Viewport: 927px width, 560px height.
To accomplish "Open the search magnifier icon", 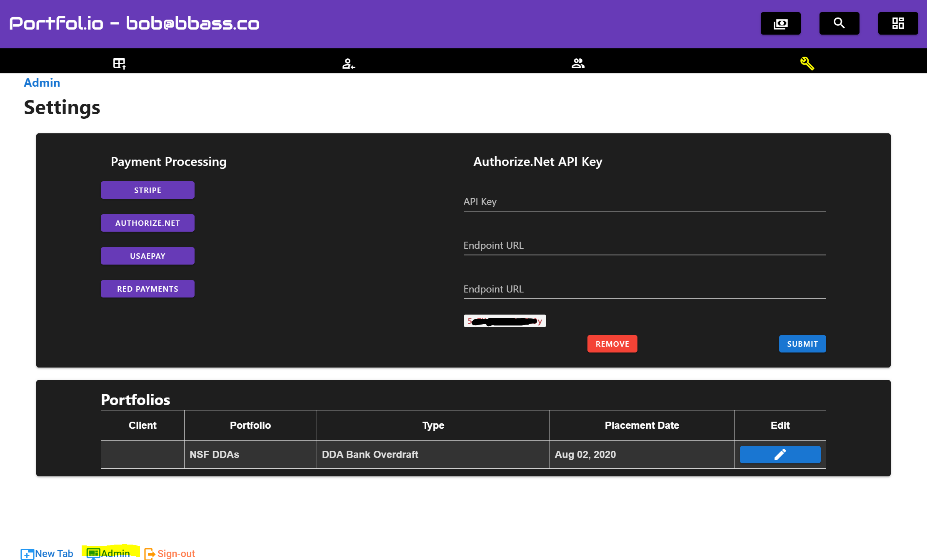I will pyautogui.click(x=839, y=23).
